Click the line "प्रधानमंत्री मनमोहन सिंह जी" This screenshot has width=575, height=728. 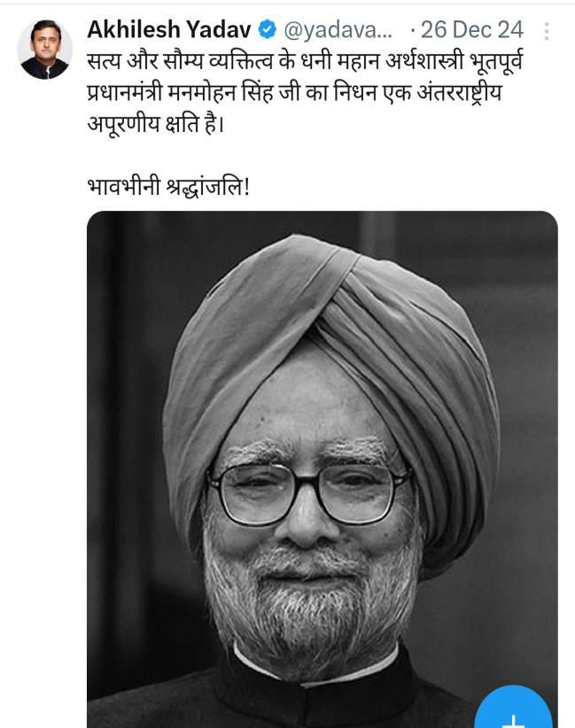294,93
